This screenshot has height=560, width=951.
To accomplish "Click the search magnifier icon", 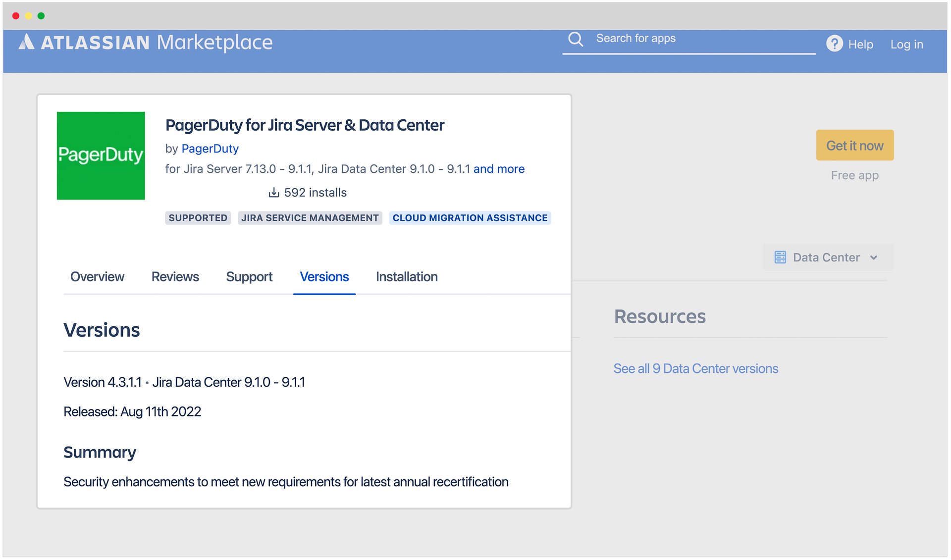I will pyautogui.click(x=575, y=39).
